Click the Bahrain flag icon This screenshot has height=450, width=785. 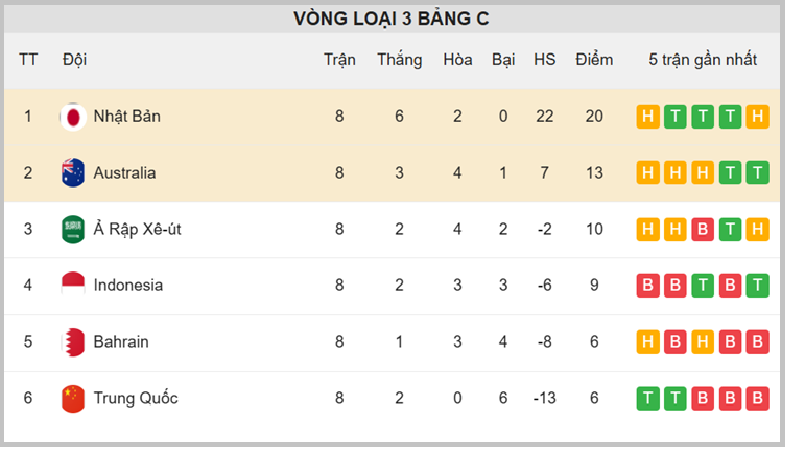(x=73, y=342)
